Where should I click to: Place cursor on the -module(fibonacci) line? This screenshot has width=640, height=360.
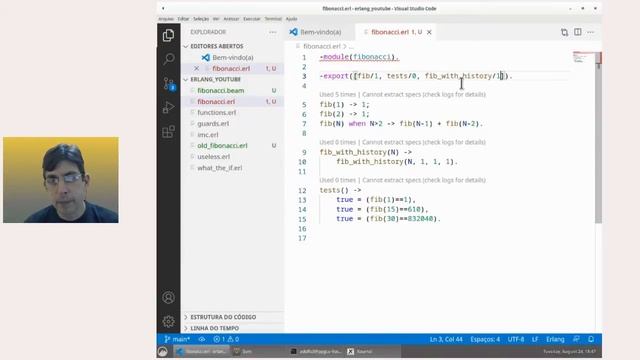click(x=359, y=57)
